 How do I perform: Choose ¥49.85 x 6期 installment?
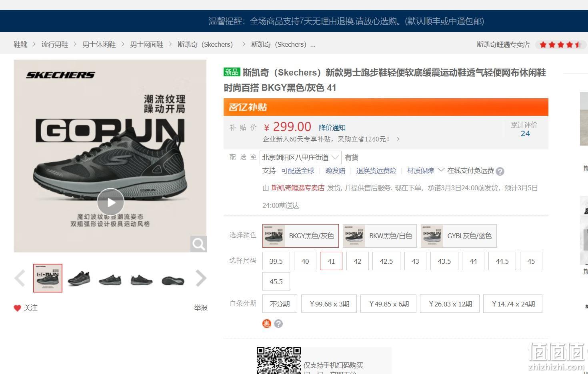[389, 304]
